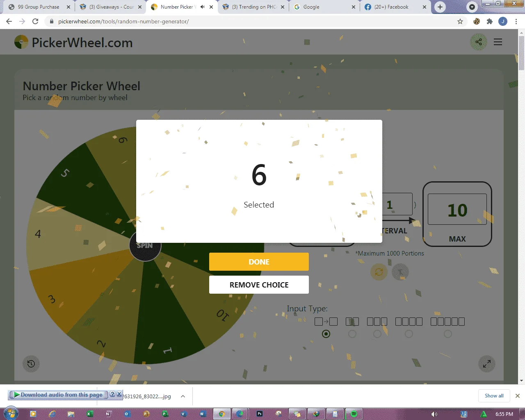Switch to the Facebook browser tab
Screen dimensions: 525x420
(x=395, y=7)
